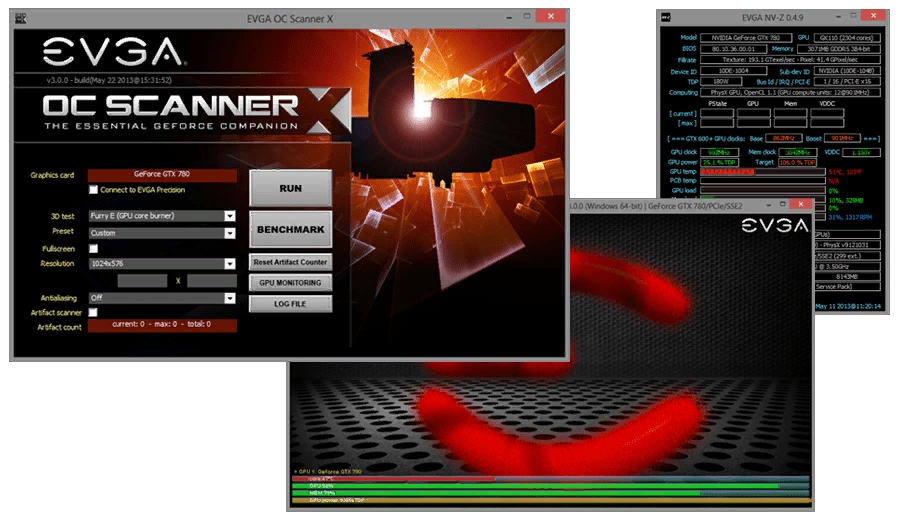Click the OC Scanner X title bar icon
This screenshot has height=520, width=900.
click(x=21, y=17)
